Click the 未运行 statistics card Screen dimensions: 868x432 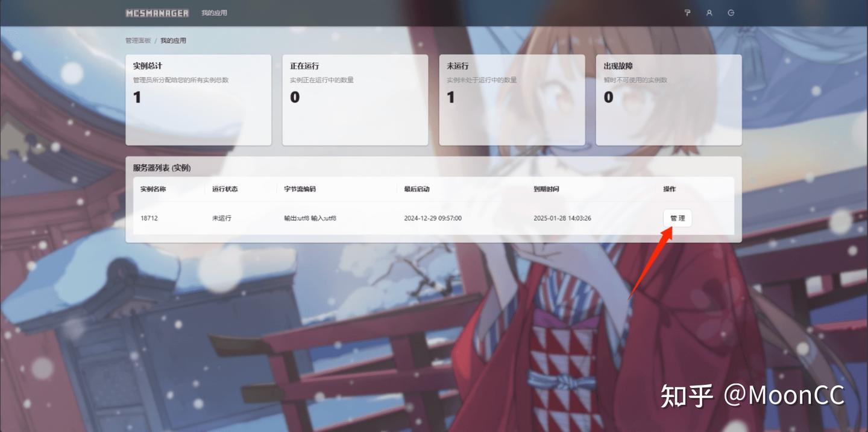coord(512,100)
